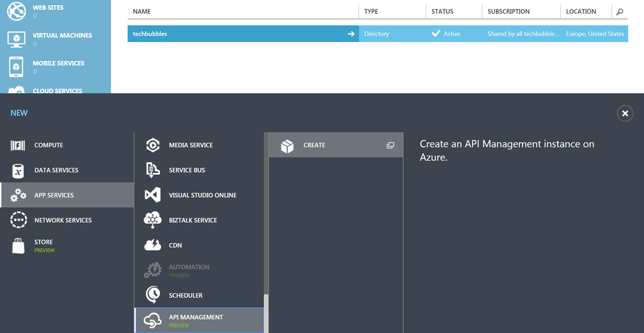
Task: Click the Create box icon
Action: pyautogui.click(x=287, y=145)
